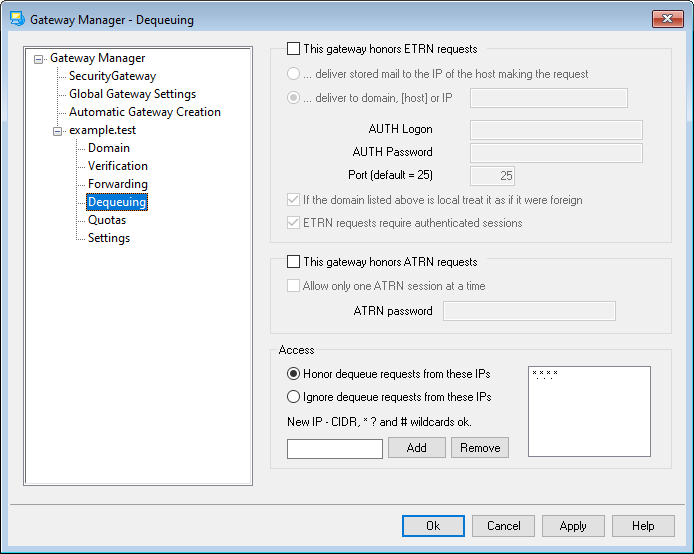Close the Gateway Manager dialog window
This screenshot has width=694, height=554.
(x=668, y=19)
